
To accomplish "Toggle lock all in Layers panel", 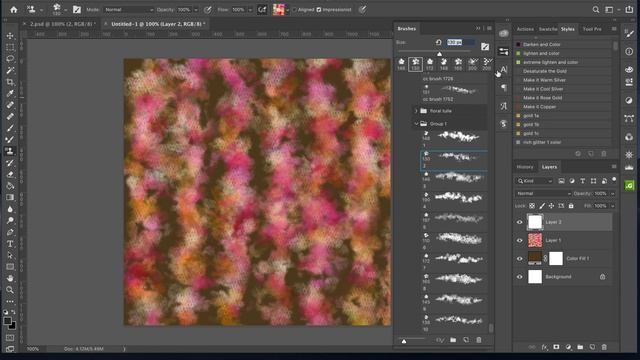I will click(x=571, y=206).
